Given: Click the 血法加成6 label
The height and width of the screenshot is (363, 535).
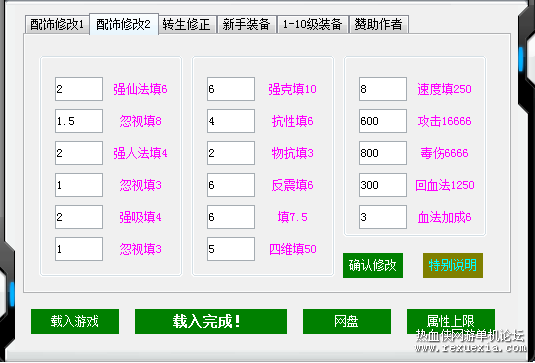Looking at the screenshot, I should pyautogui.click(x=444, y=217).
